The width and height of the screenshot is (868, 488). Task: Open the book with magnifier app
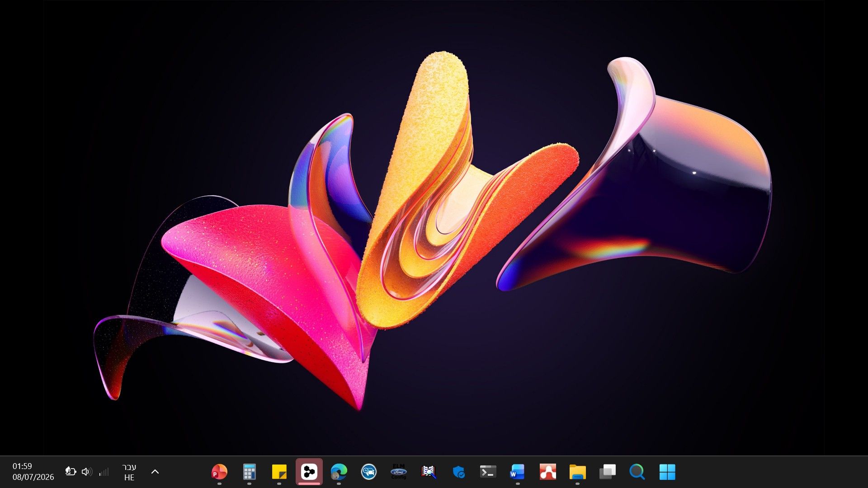pyautogui.click(x=429, y=472)
